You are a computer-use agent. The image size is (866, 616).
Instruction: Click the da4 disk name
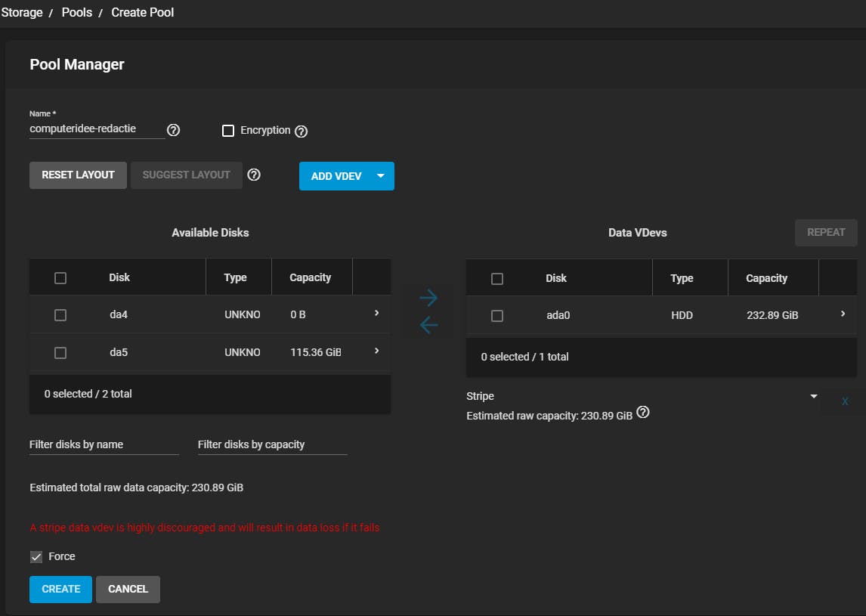(119, 314)
